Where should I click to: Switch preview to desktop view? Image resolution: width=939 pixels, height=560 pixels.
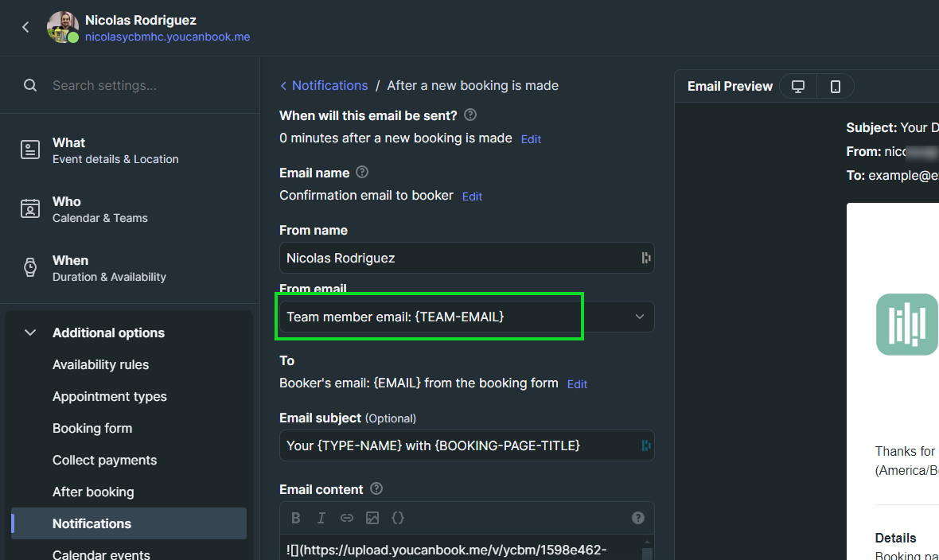pos(798,86)
